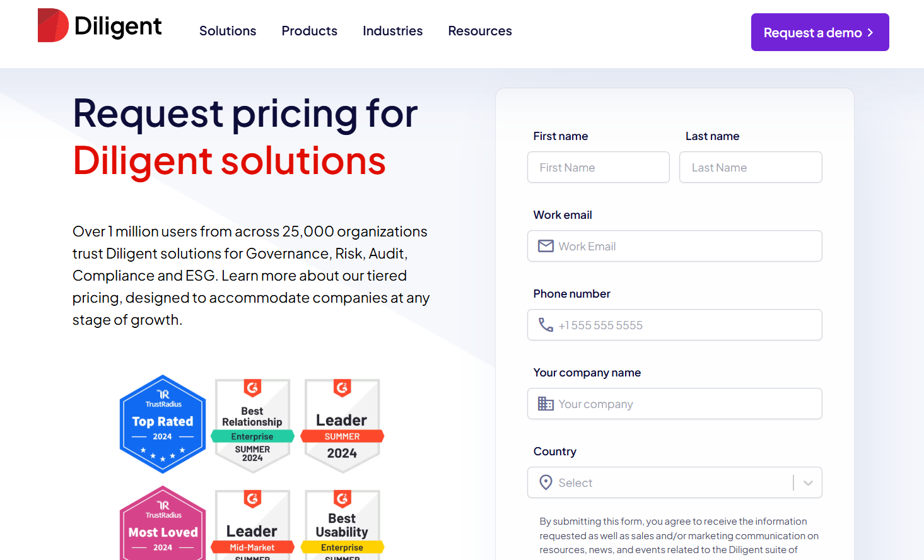Image resolution: width=924 pixels, height=560 pixels.
Task: Focus the Last Name input field
Action: click(750, 168)
